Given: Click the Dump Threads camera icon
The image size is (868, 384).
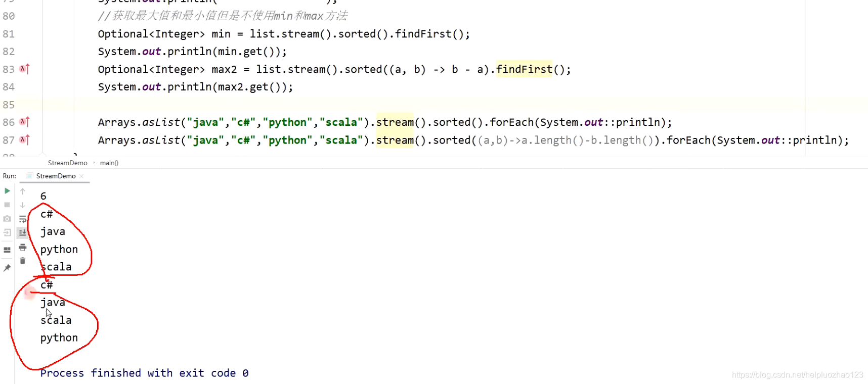Looking at the screenshot, I should point(7,219).
